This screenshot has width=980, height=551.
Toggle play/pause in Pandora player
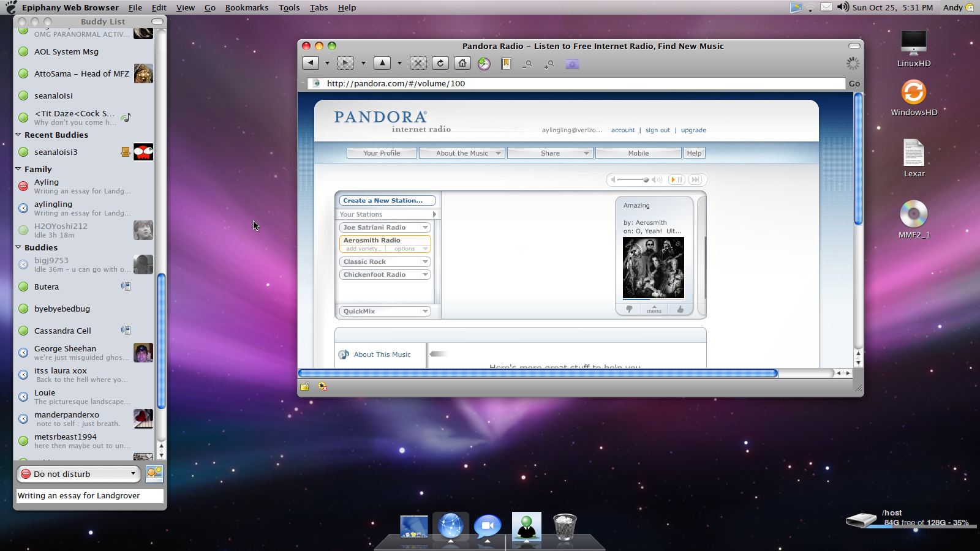click(x=677, y=180)
